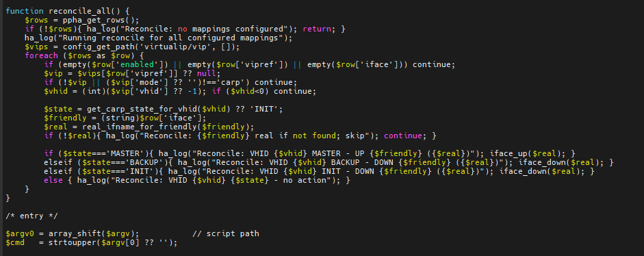Click the $argv0 variable
Screen dimensions: 644x256
pos(20,233)
